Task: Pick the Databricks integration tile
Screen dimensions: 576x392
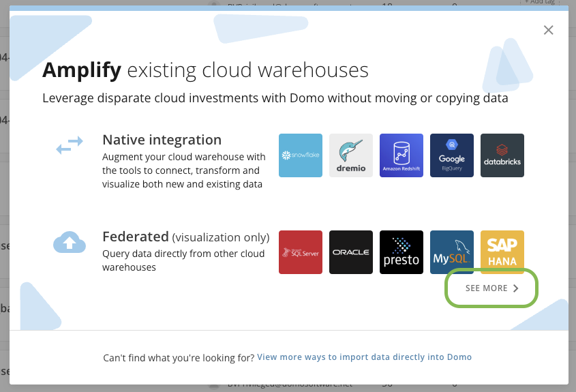Action: pyautogui.click(x=502, y=155)
